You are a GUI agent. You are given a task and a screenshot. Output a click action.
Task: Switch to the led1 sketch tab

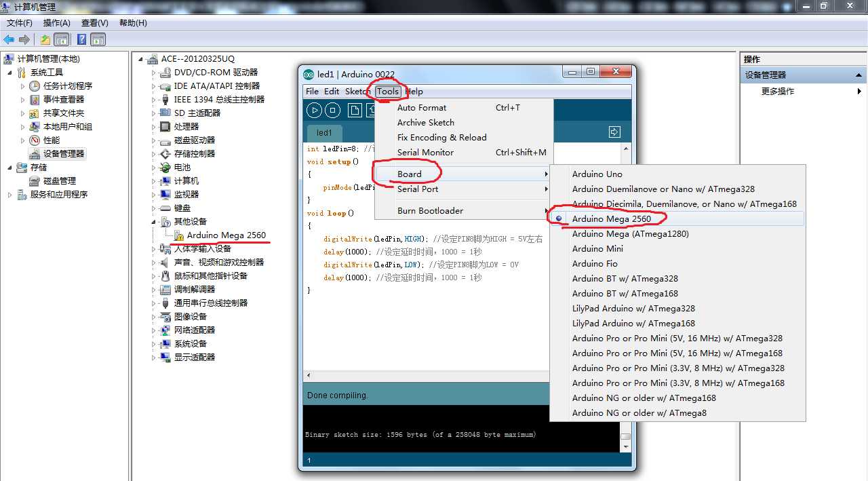tap(325, 133)
